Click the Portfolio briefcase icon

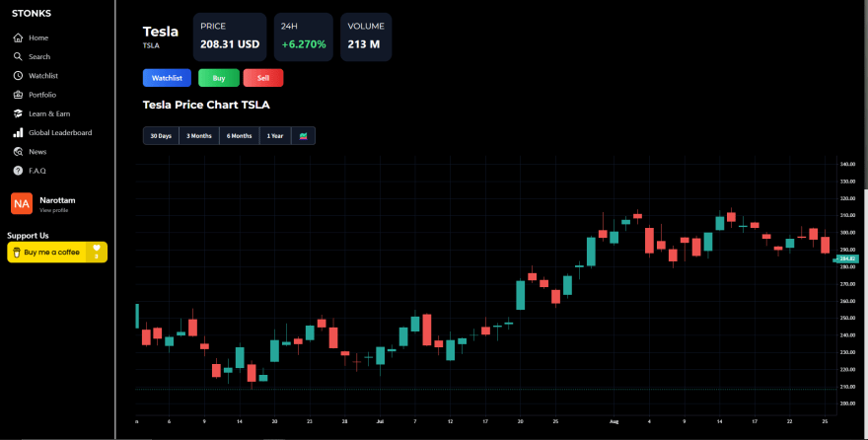pos(18,95)
